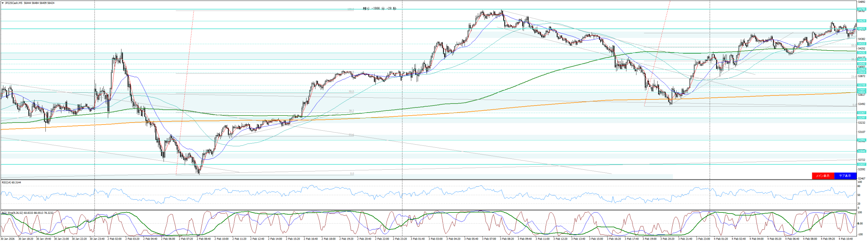
Task: Click the 54315 dashed line price tag
Action: tap(861, 44)
